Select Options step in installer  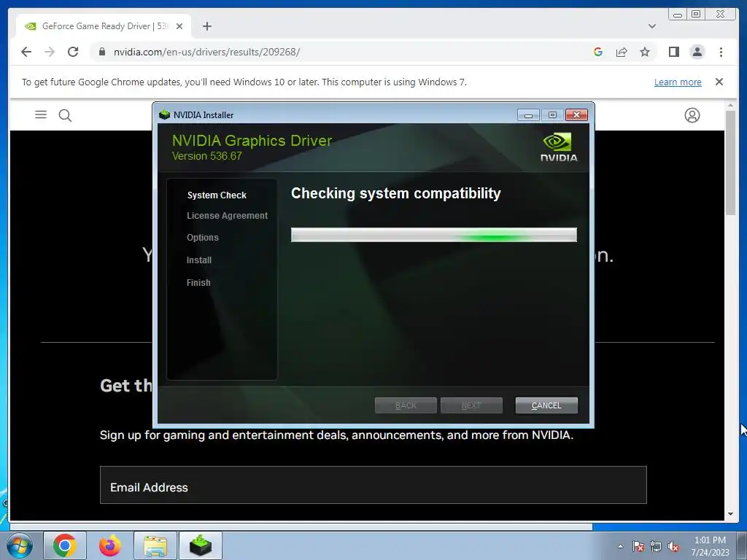[203, 238]
